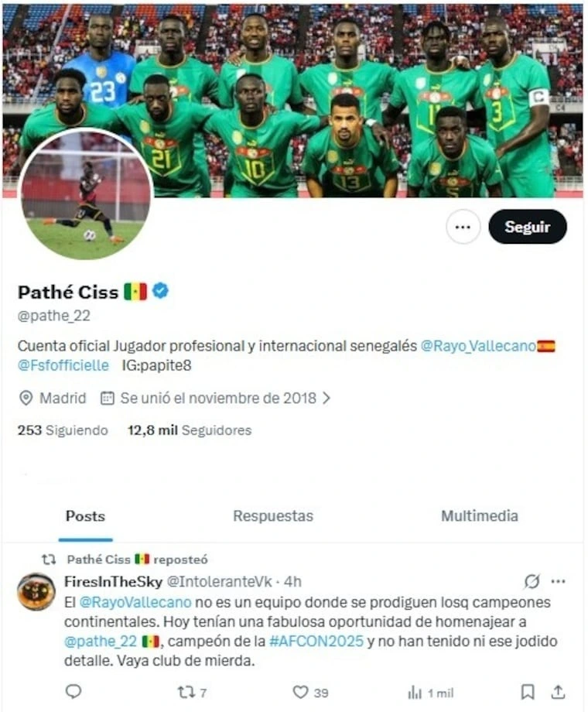This screenshot has height=712, width=588.
Task: Open the three-dot profile options button
Action: pyautogui.click(x=463, y=227)
